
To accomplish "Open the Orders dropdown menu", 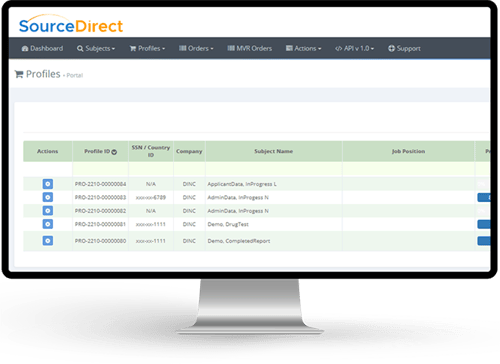I will [196, 48].
